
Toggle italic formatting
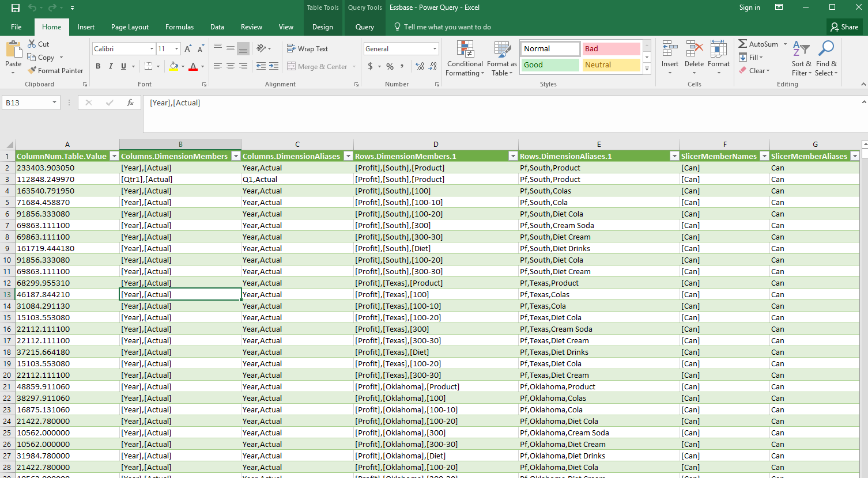pos(110,66)
